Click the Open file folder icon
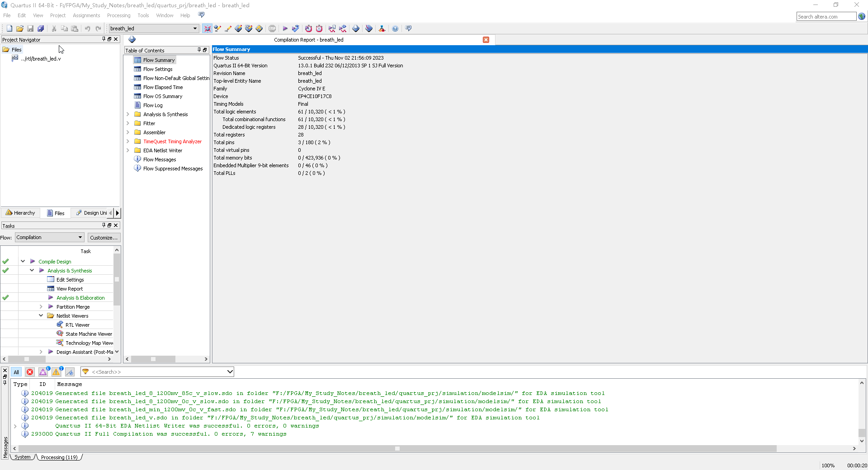Viewport: 868px width, 470px height. [x=19, y=28]
